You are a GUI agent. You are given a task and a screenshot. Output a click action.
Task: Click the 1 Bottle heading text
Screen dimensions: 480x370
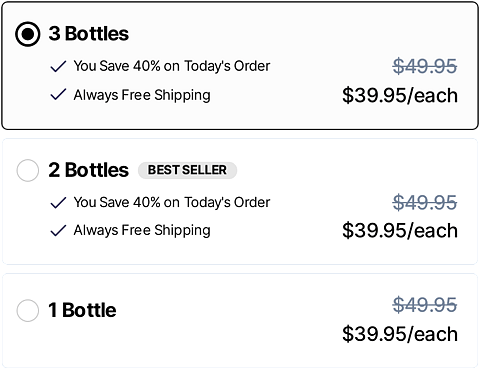(x=82, y=310)
